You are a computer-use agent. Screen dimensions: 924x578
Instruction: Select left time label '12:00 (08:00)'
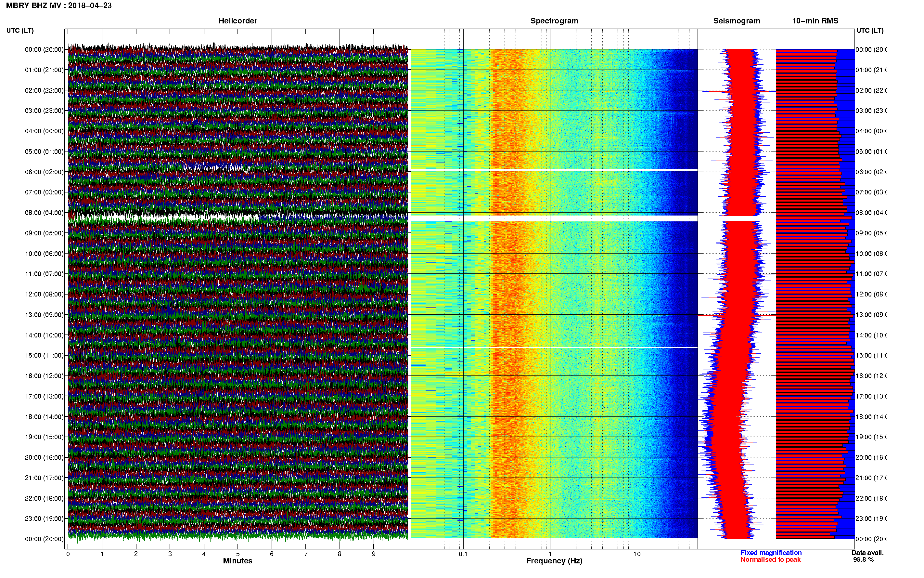(x=44, y=294)
